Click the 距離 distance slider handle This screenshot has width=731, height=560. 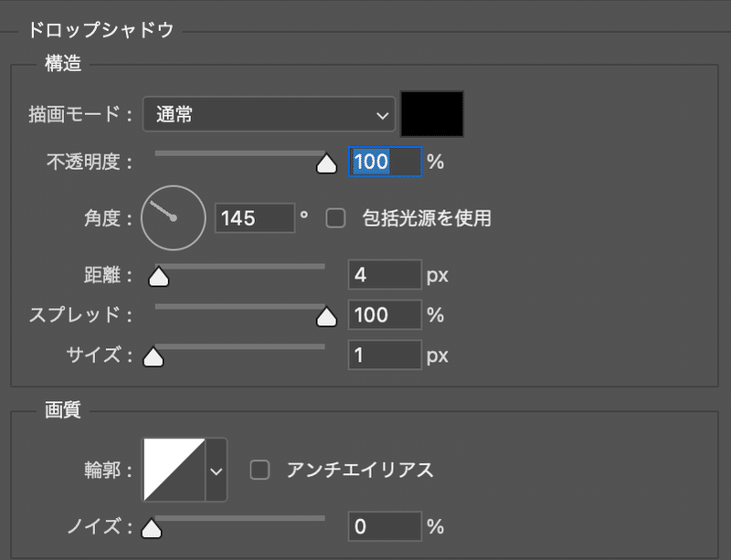pos(158,277)
